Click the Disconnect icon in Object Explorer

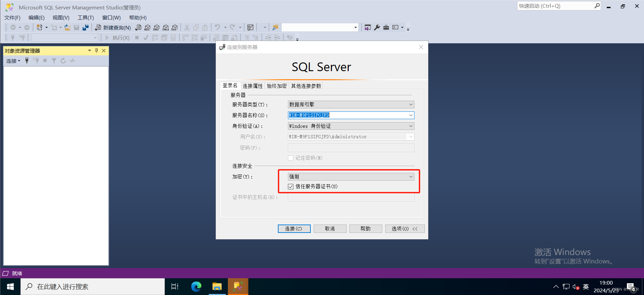(36, 61)
